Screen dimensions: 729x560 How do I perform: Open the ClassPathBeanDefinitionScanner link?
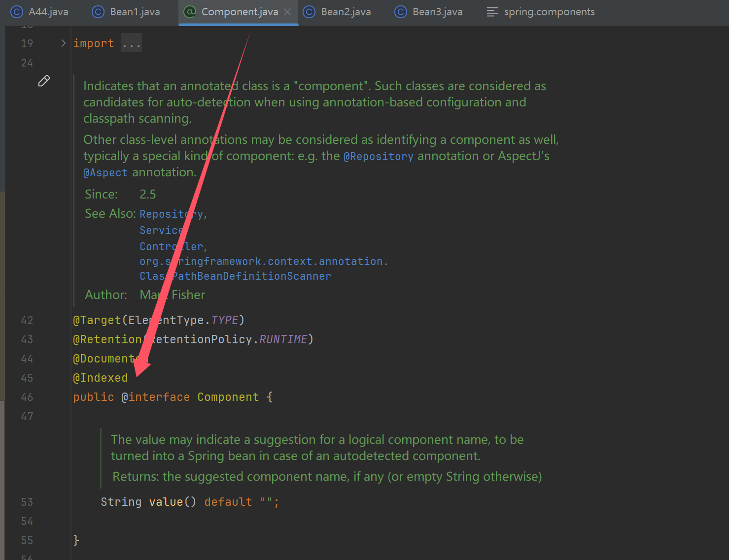pos(236,276)
